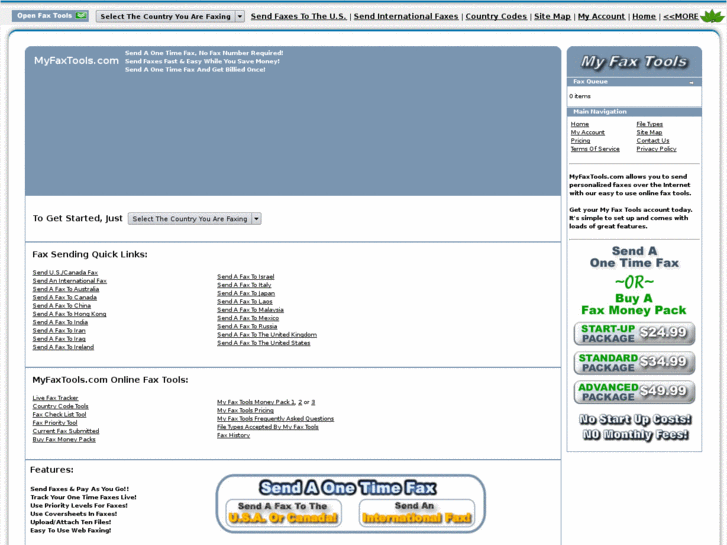Open Send A Fax To Australia
This screenshot has width=727, height=545.
66,289
